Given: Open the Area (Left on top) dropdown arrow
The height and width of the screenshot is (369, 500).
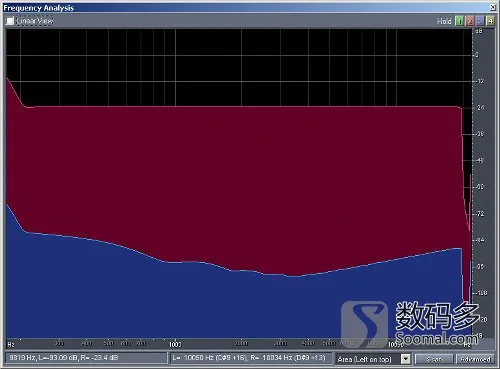Looking at the screenshot, I should click(x=405, y=359).
